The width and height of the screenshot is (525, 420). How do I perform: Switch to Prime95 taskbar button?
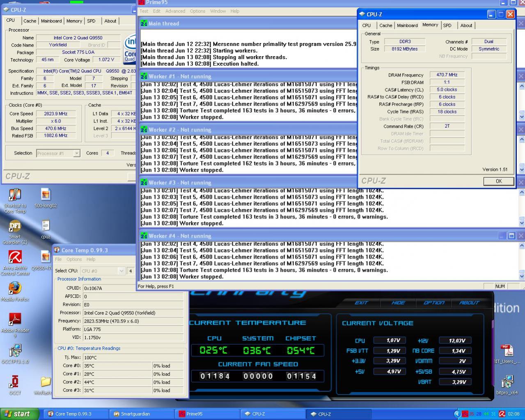pos(207,414)
